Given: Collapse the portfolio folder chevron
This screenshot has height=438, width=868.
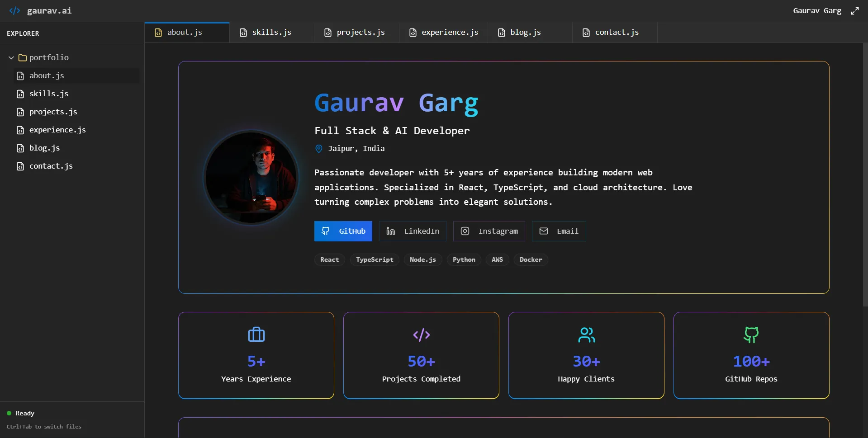Looking at the screenshot, I should (x=11, y=58).
